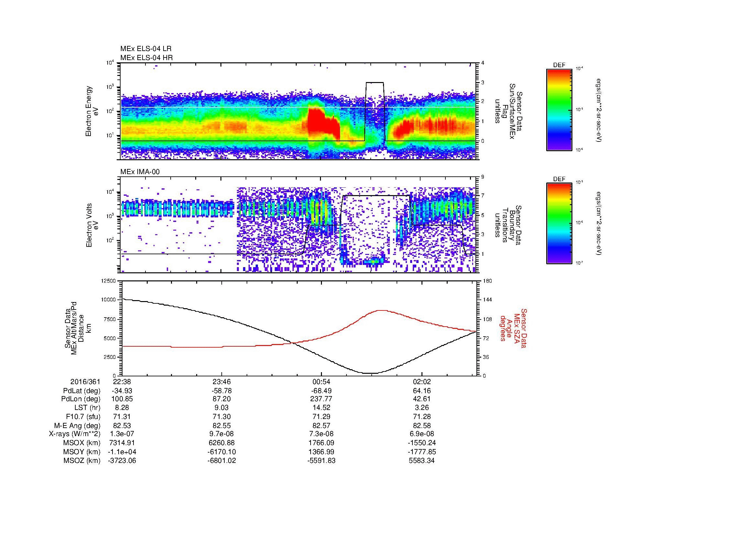
Task: Click the red 'MEx SZA Angle' axis label
Action: [x=513, y=328]
